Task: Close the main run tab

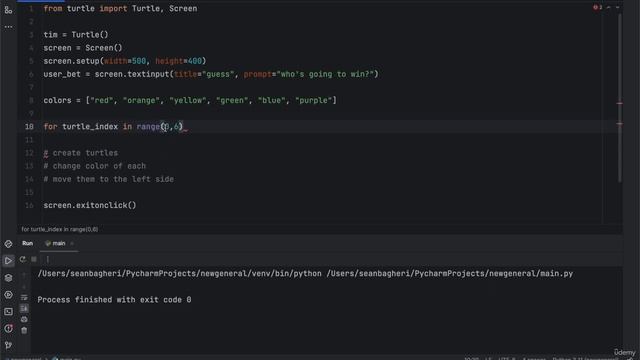Action: [x=72, y=244]
